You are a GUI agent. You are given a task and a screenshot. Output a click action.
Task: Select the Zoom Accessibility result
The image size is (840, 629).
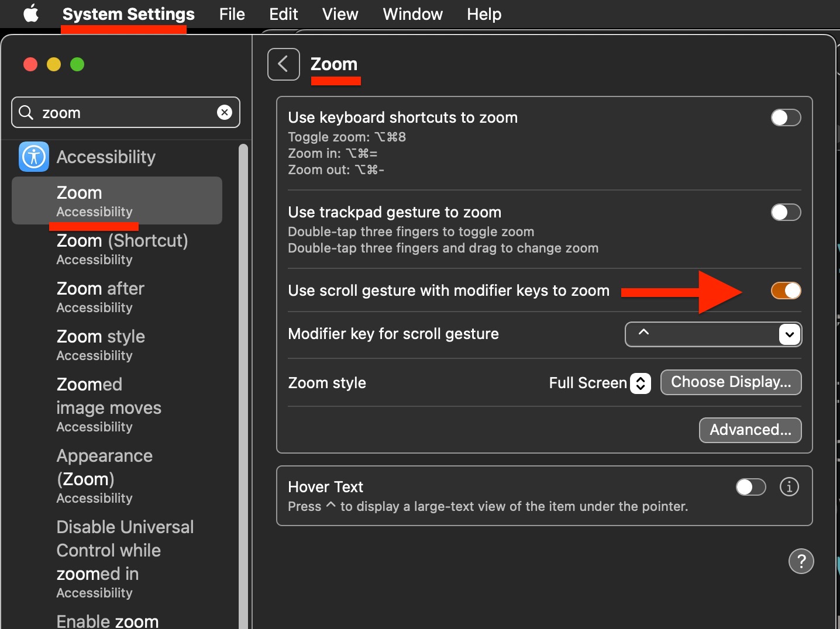pyautogui.click(x=117, y=201)
